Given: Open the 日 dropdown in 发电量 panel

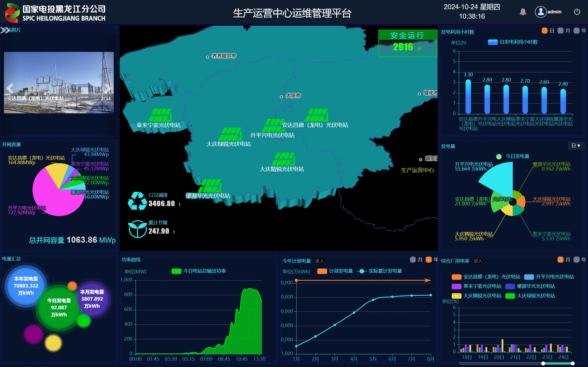Looking at the screenshot, I should pyautogui.click(x=576, y=146).
